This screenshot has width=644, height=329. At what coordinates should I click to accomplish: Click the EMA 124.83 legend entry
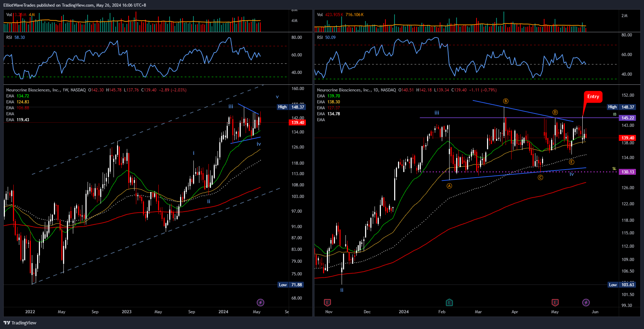pyautogui.click(x=18, y=102)
